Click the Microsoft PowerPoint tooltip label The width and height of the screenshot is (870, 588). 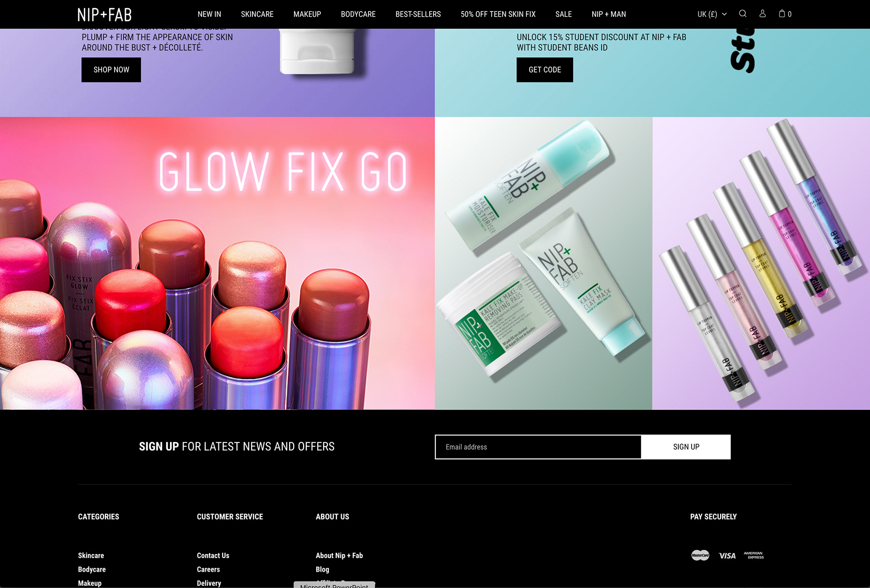[x=334, y=585]
